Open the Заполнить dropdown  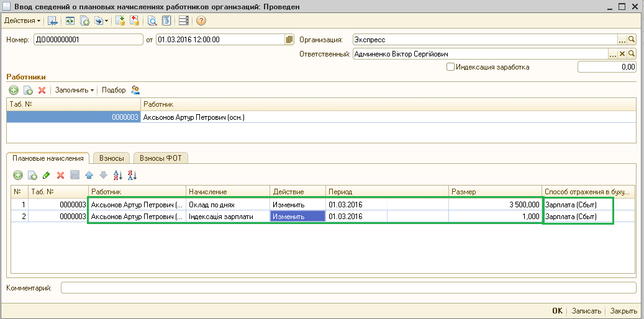point(75,91)
